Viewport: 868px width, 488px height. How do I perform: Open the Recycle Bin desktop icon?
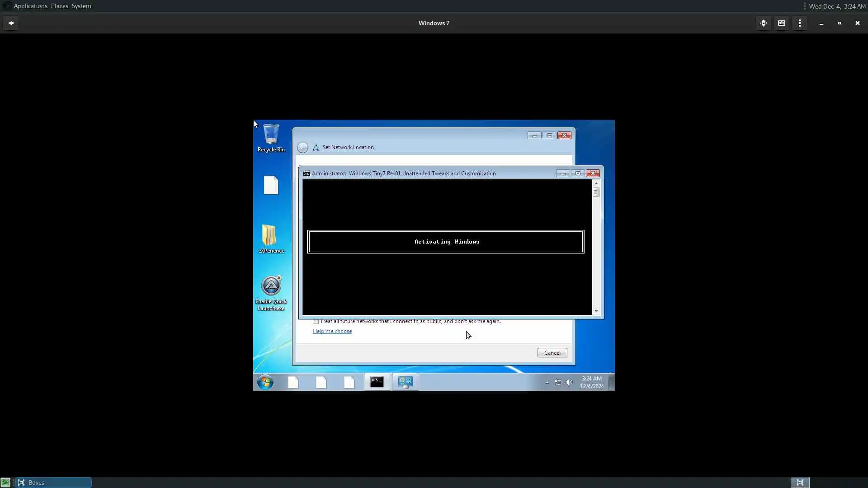point(271,135)
